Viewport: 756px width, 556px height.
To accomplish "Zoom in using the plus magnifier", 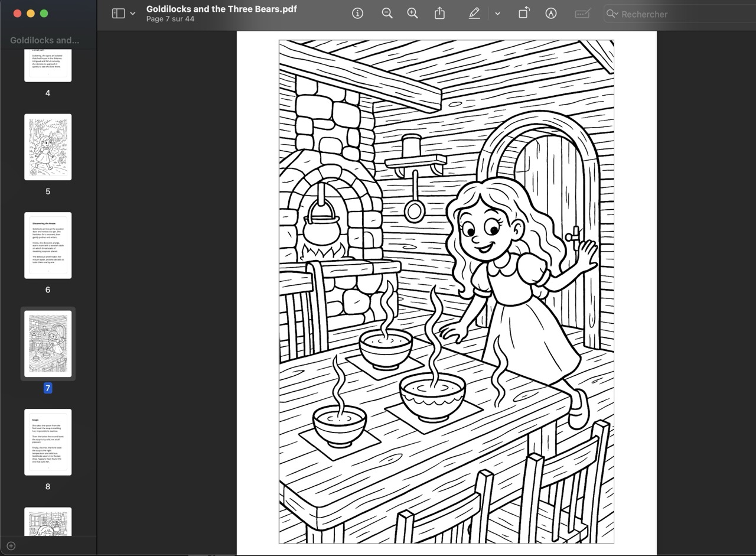I will [412, 14].
